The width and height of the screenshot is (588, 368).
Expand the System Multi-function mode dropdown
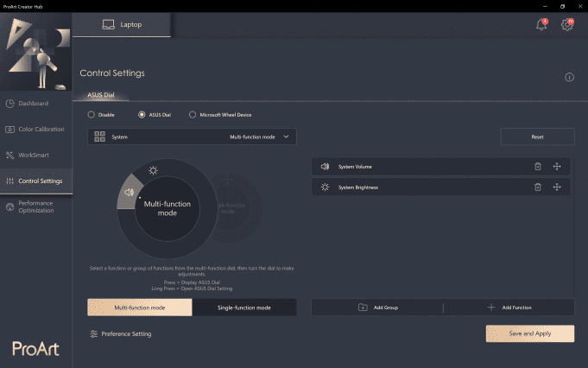coord(192,136)
